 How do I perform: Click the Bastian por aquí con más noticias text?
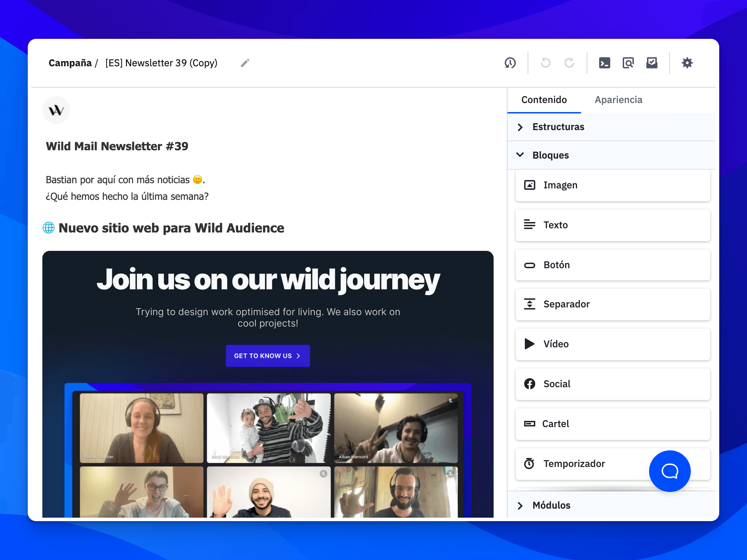pyautogui.click(x=125, y=180)
